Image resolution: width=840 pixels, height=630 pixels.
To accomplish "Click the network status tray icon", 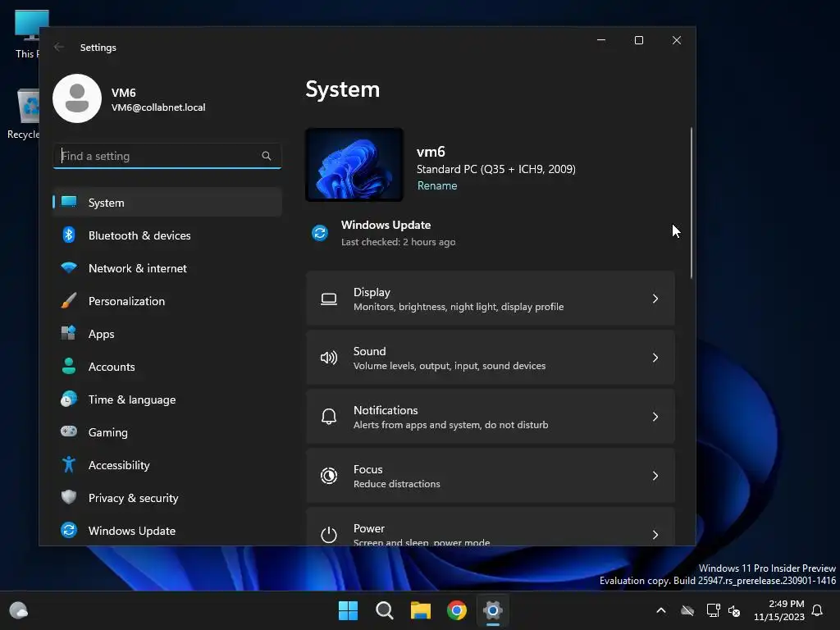I will point(713,610).
